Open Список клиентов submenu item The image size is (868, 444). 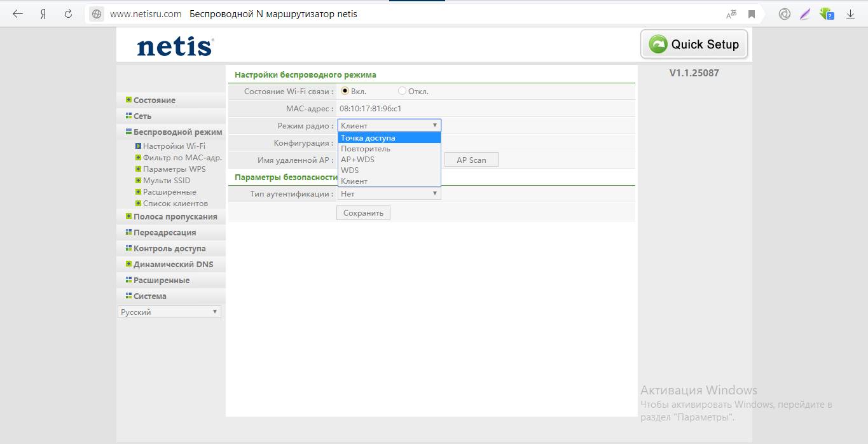click(175, 204)
